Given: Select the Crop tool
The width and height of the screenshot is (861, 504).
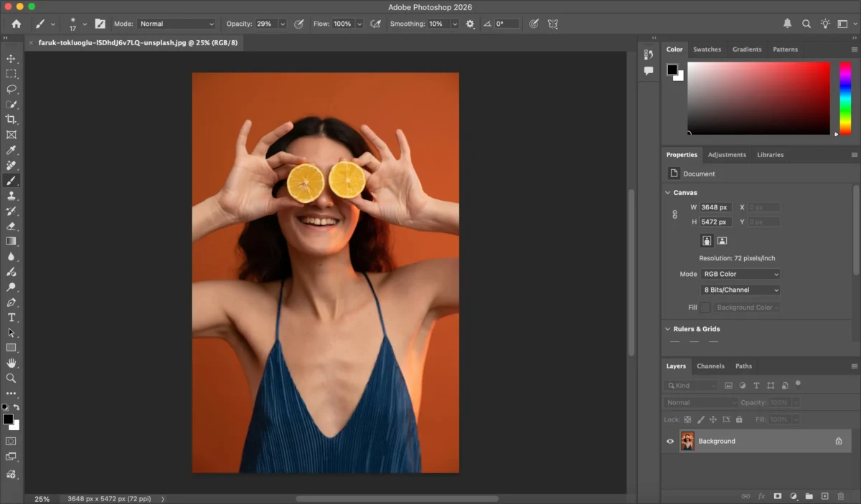Looking at the screenshot, I should (11, 119).
